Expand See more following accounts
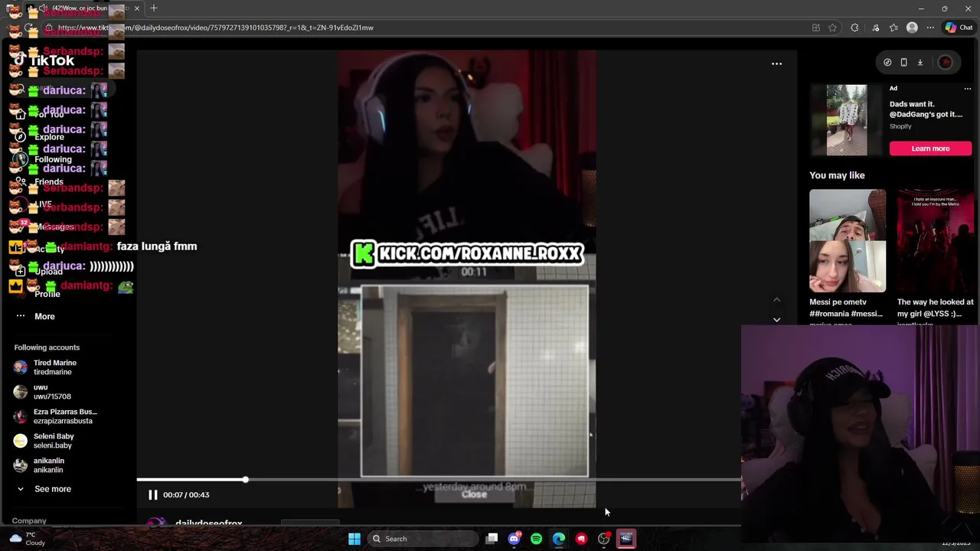This screenshot has width=980, height=551. click(x=44, y=489)
